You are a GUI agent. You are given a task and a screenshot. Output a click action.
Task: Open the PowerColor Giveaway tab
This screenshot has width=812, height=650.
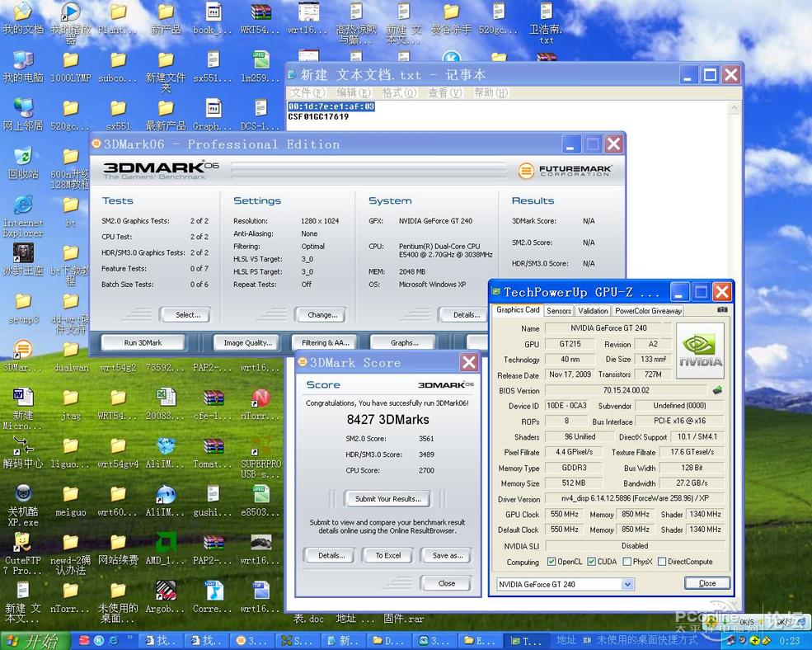[648, 310]
